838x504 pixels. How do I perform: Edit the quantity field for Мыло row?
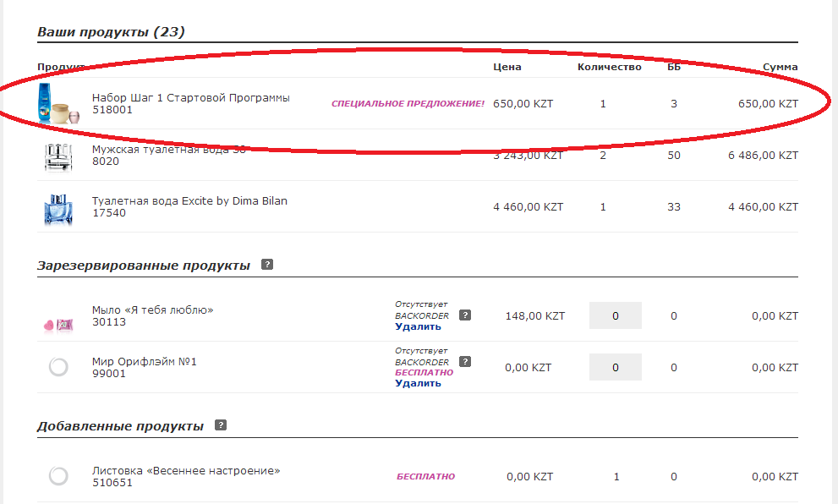tap(615, 315)
